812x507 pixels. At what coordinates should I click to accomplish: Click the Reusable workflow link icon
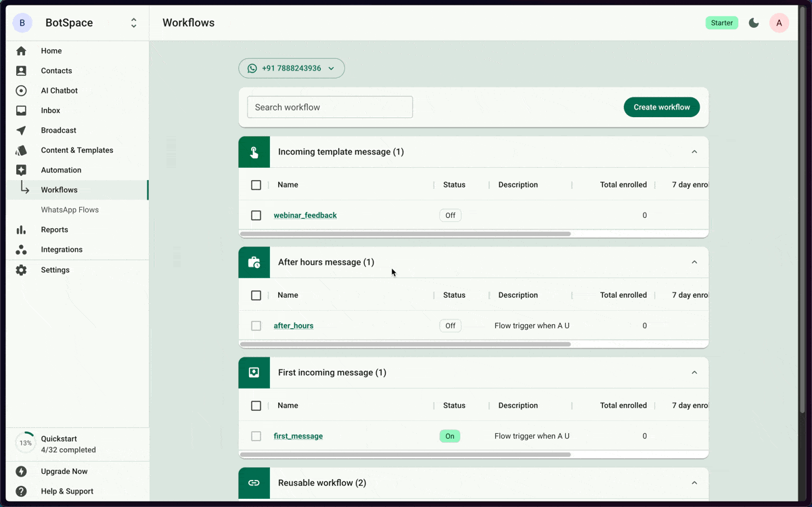pos(254,483)
